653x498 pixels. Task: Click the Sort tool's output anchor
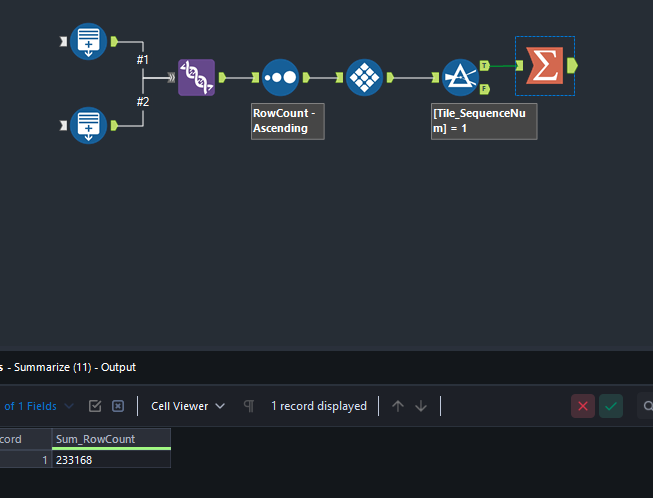[306, 77]
